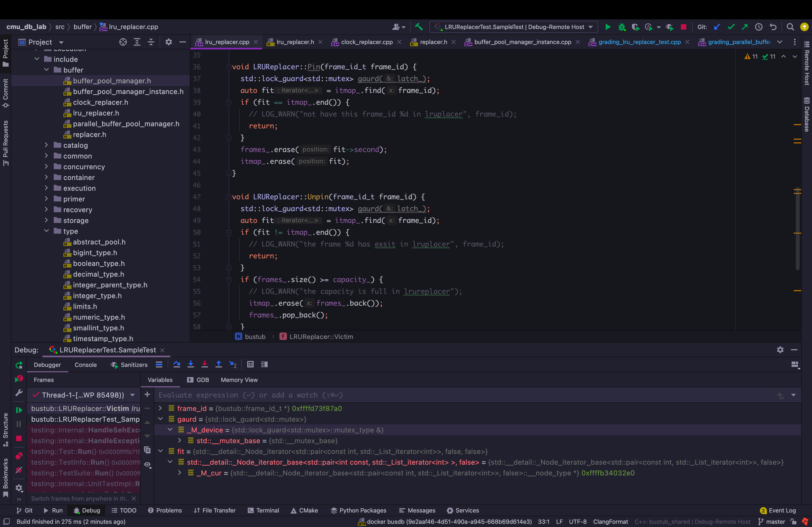The image size is (812, 527).
Task: Click the rollback icon in the Git toolbar
Action: 773,27
